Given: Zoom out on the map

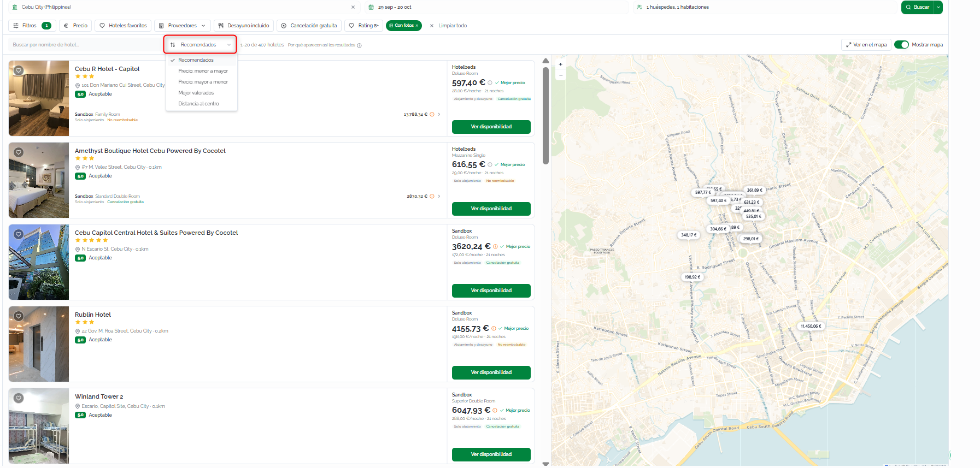Looking at the screenshot, I should pyautogui.click(x=560, y=75).
